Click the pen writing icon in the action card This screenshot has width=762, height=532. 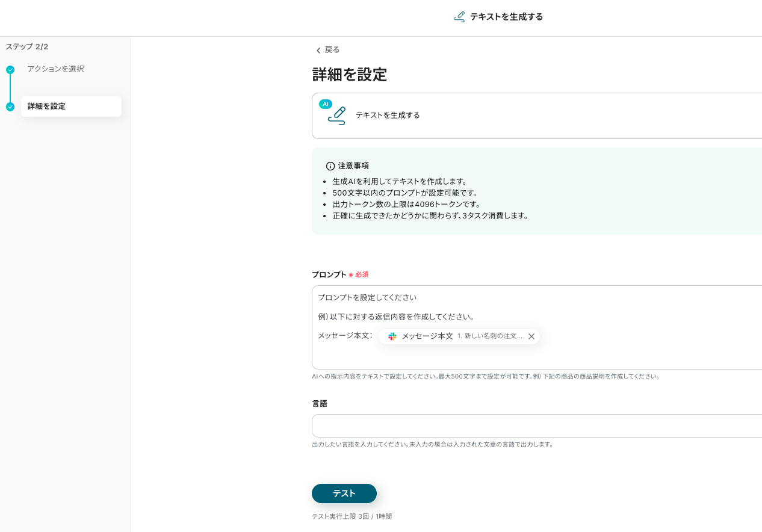(338, 116)
